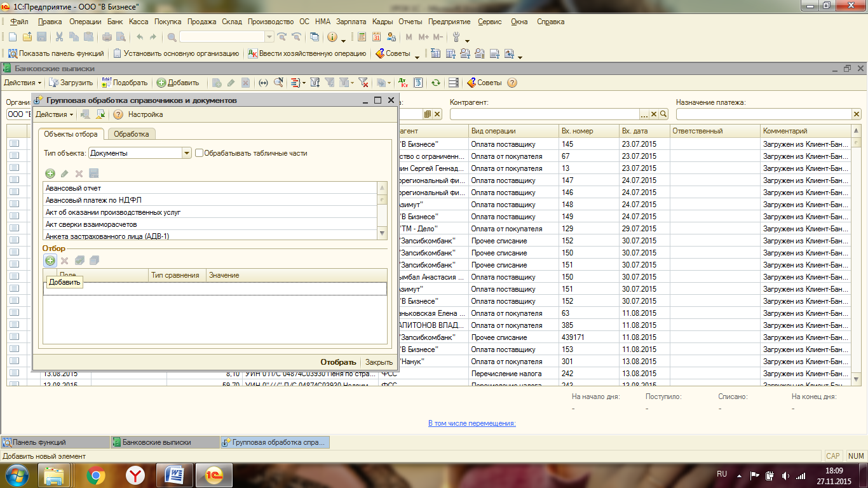Click into the Назначение платежа field
This screenshot has width=868, height=488.
tap(763, 114)
